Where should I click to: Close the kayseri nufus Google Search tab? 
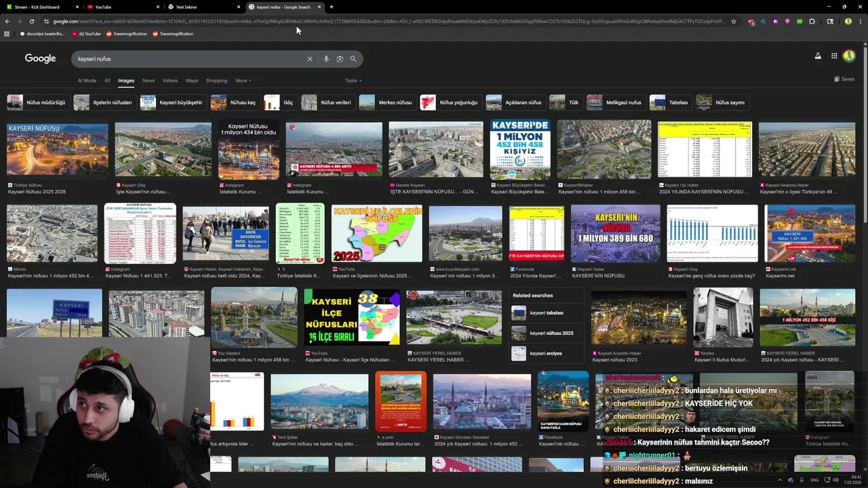pos(319,7)
